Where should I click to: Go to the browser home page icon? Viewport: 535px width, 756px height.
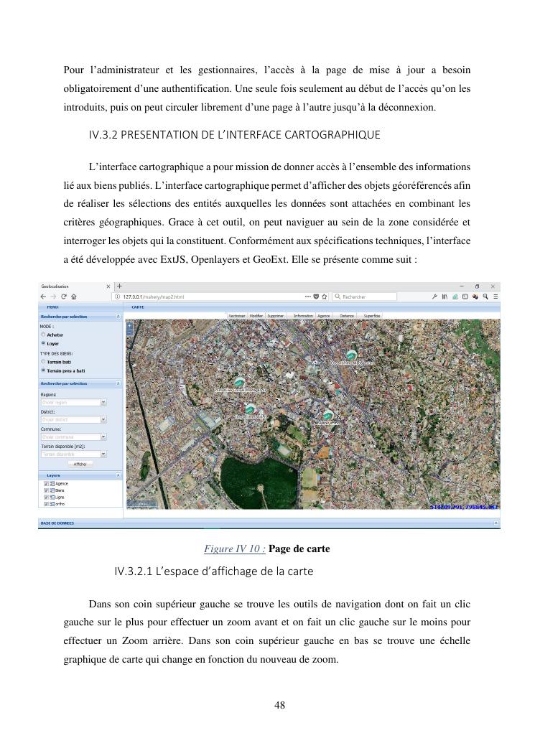pyautogui.click(x=75, y=296)
